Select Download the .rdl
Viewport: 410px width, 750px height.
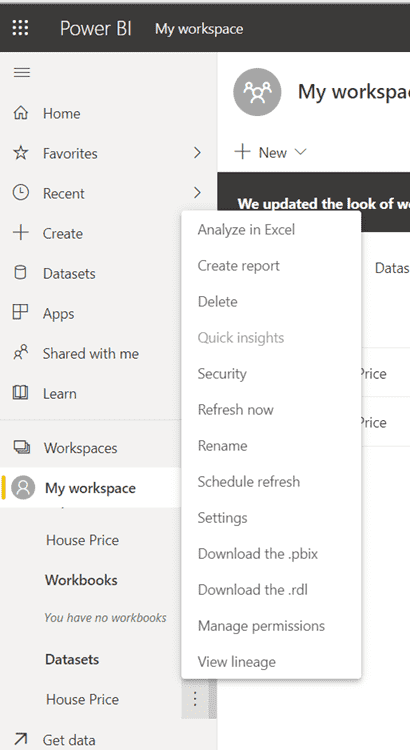[x=271, y=589]
